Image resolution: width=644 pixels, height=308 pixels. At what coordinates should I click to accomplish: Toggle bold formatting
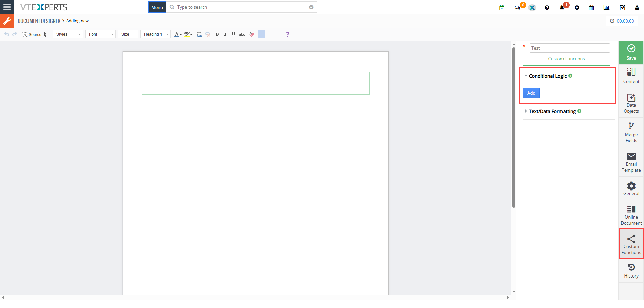click(x=217, y=34)
